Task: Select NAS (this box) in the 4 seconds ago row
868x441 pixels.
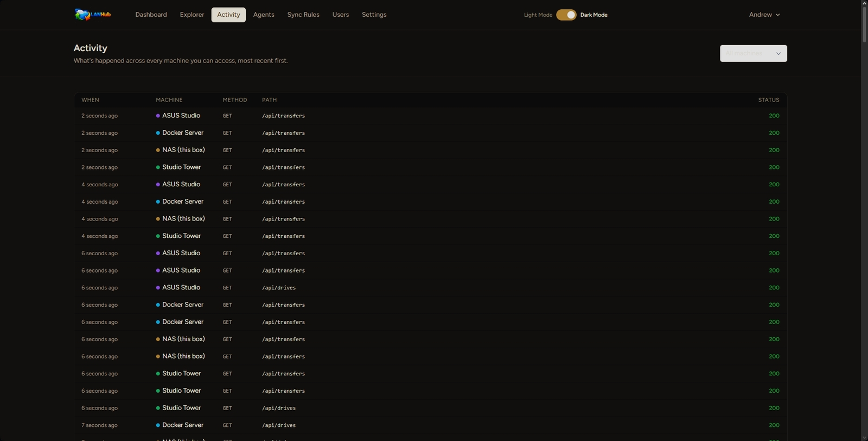Action: 183,219
